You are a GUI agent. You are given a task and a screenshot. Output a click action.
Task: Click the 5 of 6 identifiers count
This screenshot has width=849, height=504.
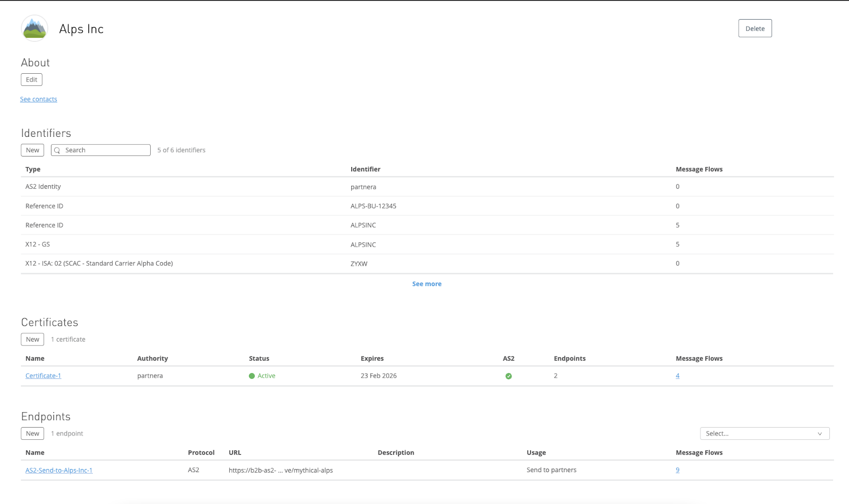[181, 150]
